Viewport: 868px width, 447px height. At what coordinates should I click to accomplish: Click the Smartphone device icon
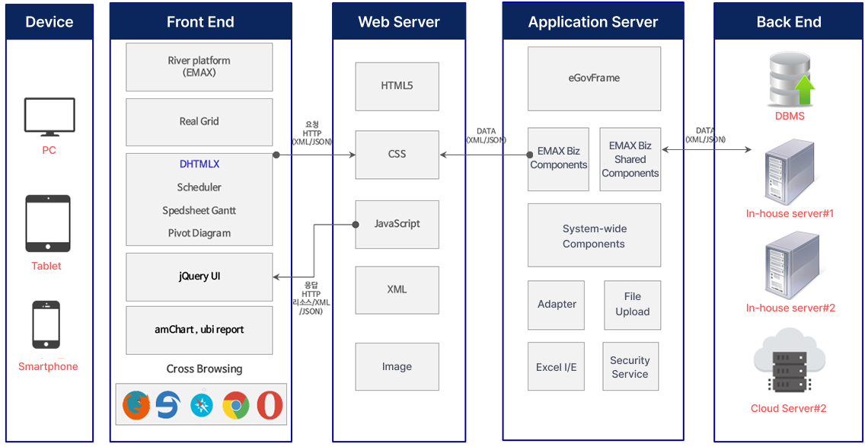click(46, 324)
